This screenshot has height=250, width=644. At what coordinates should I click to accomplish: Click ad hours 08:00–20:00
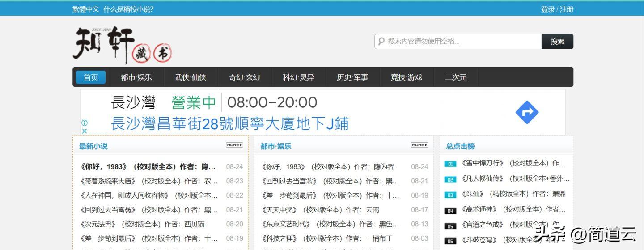click(x=272, y=102)
